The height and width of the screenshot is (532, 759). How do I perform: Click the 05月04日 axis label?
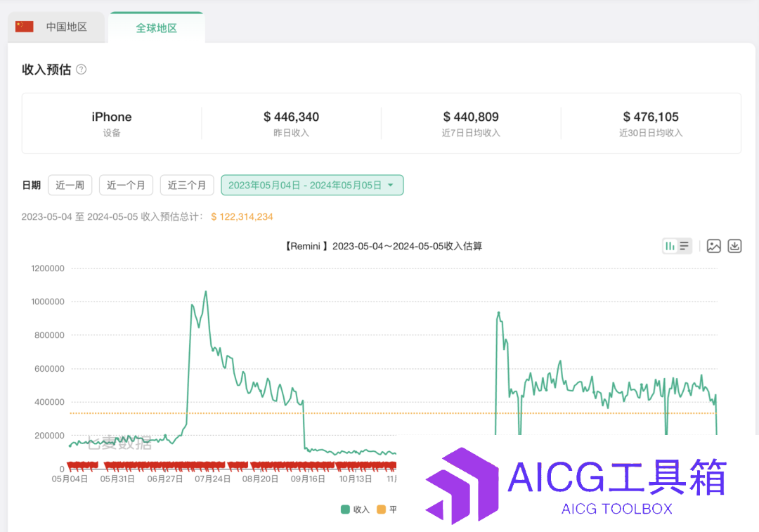[70, 479]
